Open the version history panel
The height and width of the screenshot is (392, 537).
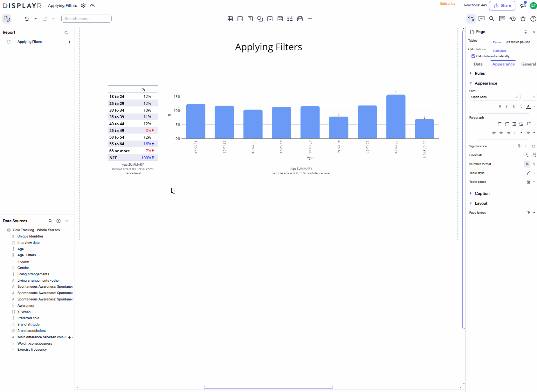click(x=513, y=19)
